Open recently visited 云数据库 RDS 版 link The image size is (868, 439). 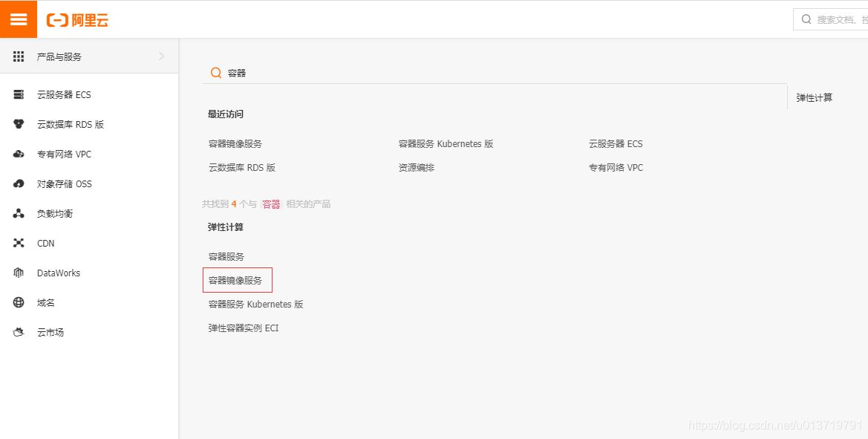click(x=242, y=167)
